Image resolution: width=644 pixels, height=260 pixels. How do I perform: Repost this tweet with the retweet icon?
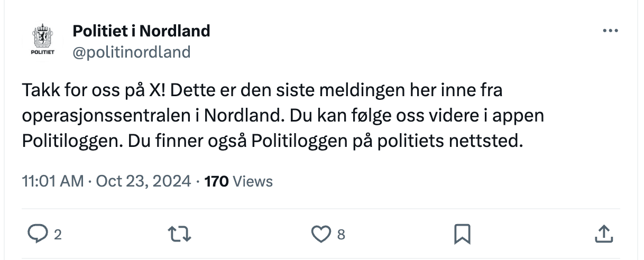(179, 234)
